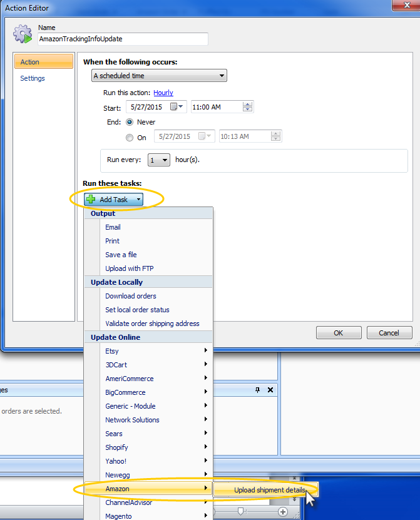This screenshot has height=520, width=420.
Task: Choose Upload with FTP task
Action: (148, 268)
